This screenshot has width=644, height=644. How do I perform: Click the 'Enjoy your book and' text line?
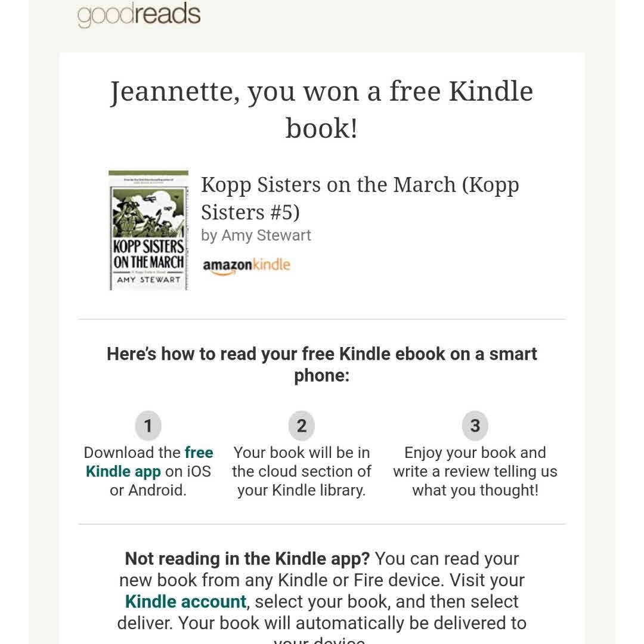pos(475,453)
